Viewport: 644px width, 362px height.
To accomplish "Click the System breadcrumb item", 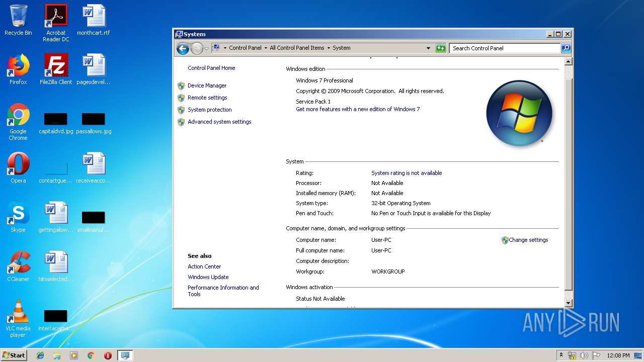I will [342, 48].
